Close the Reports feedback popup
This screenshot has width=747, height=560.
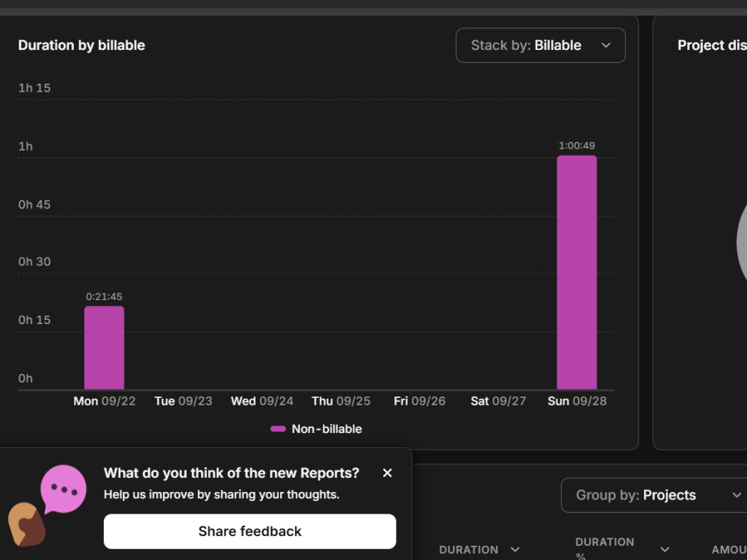[387, 473]
